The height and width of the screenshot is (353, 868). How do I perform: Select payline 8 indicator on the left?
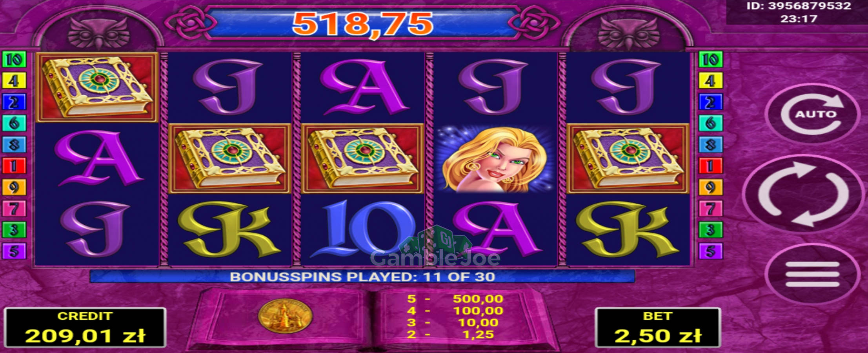click(15, 145)
